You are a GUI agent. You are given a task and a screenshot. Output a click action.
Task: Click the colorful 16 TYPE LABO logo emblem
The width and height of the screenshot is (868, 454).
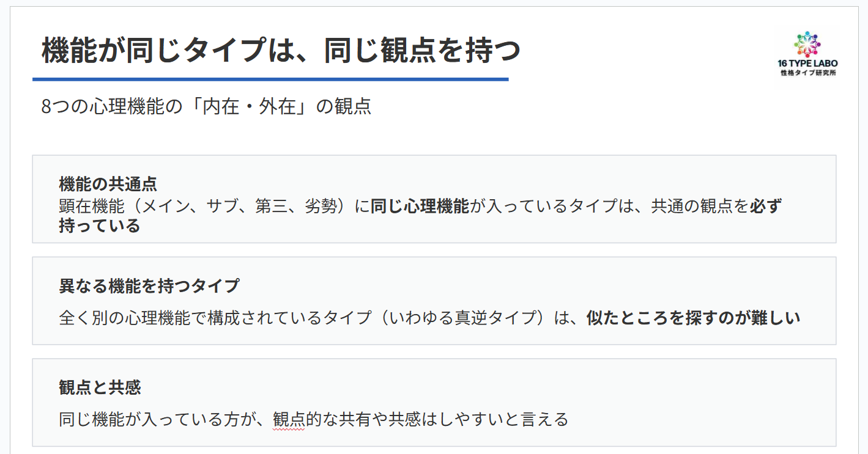[x=807, y=43]
